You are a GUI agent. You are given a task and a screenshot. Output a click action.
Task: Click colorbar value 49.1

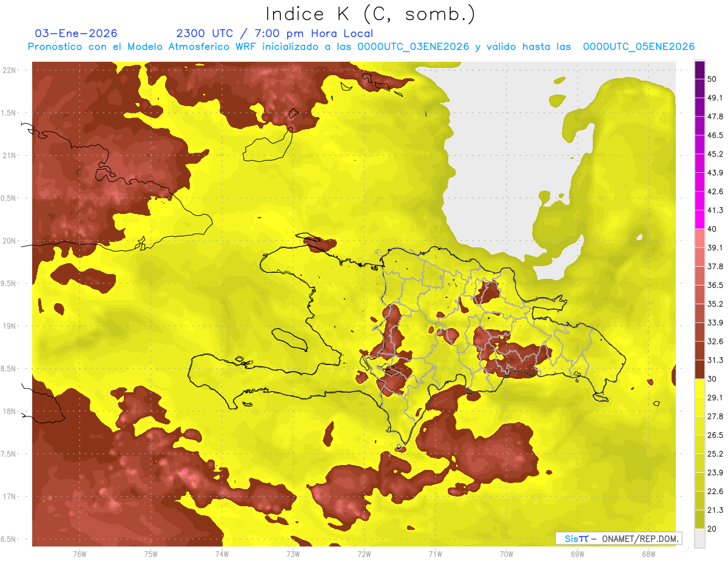pos(715,98)
